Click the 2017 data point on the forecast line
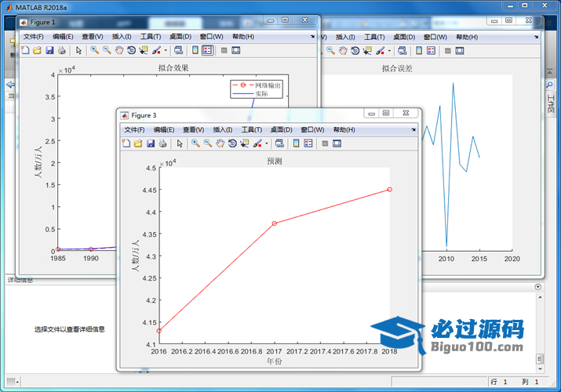Screen dimensions: 561x392 click(274, 223)
